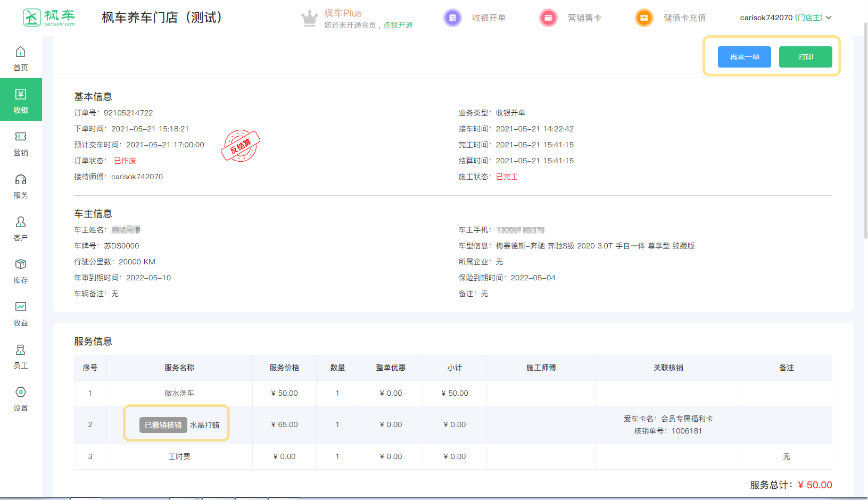The image size is (868, 500).
Task: Click the 已撤销核销 gray tag
Action: 163,425
